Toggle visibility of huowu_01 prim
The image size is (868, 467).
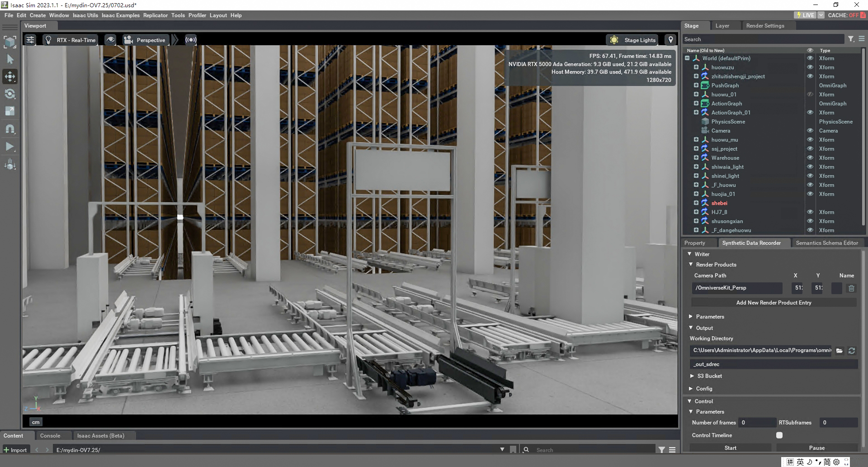coord(810,95)
